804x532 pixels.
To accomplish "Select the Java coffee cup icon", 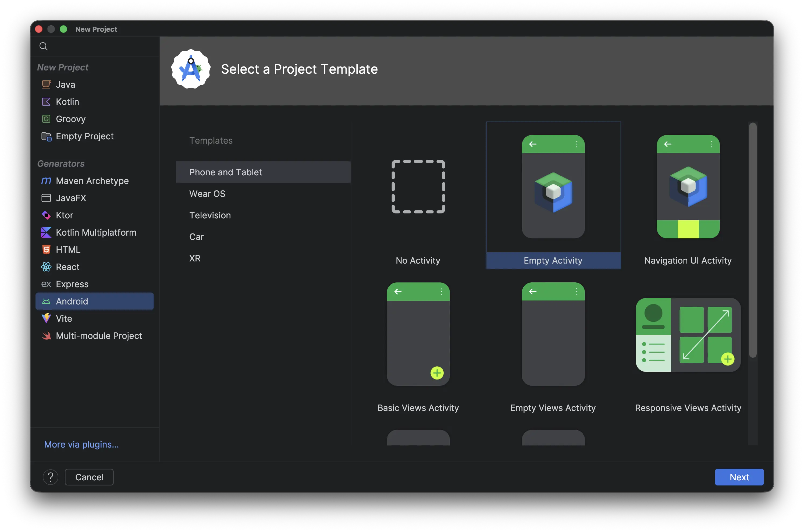I will tap(46, 84).
